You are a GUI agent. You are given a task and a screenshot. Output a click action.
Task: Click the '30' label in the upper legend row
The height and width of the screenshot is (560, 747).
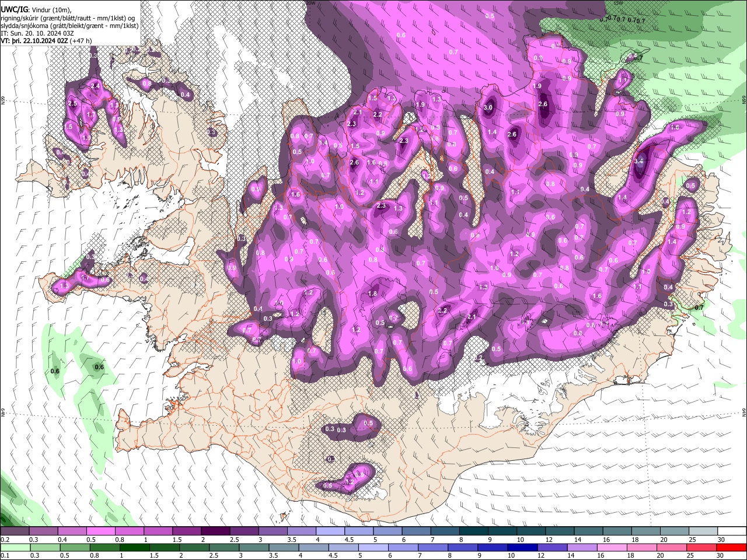721,540
